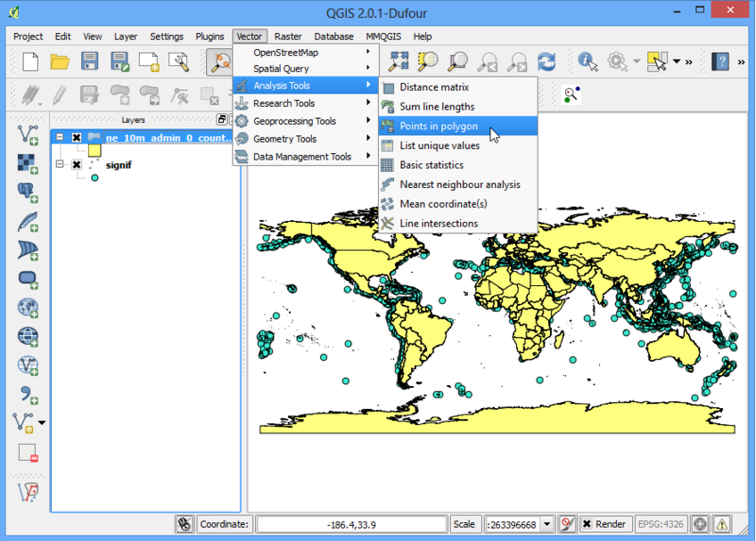The image size is (756, 541).
Task: Click the Coordinate input field
Action: (x=351, y=524)
